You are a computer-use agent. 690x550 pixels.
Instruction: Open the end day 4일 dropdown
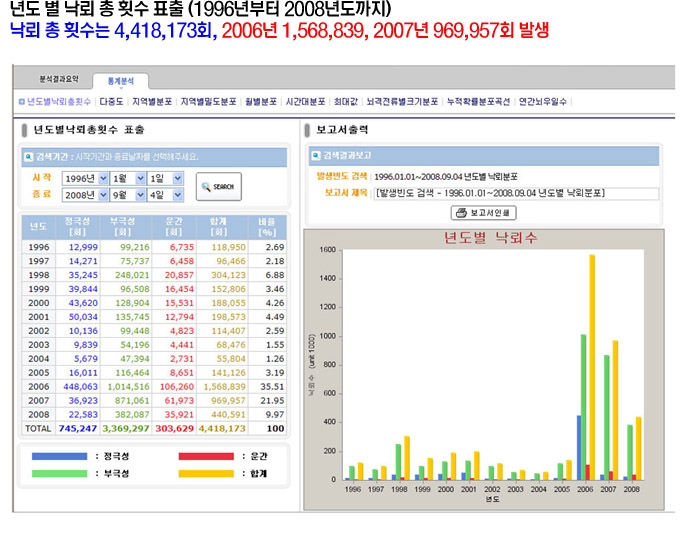(x=166, y=194)
